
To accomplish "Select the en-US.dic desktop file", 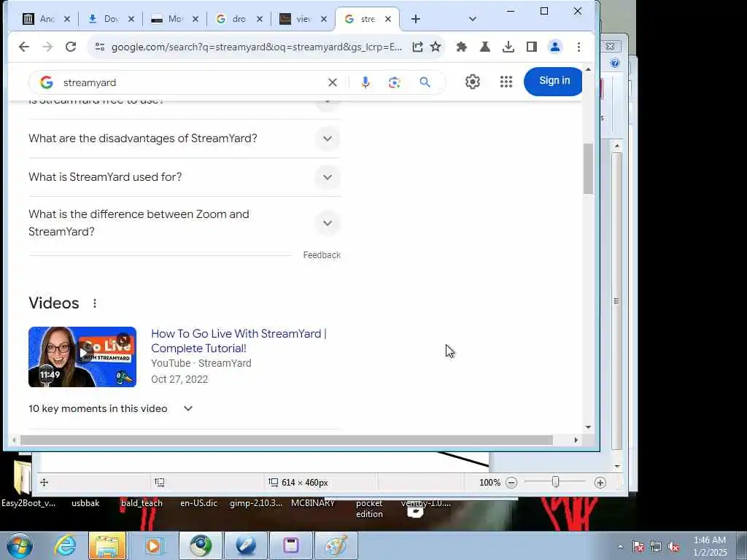I will [198, 503].
